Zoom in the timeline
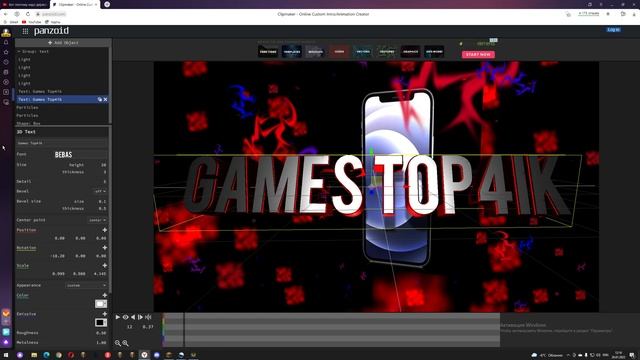This screenshot has height=360, width=640. pos(125,343)
